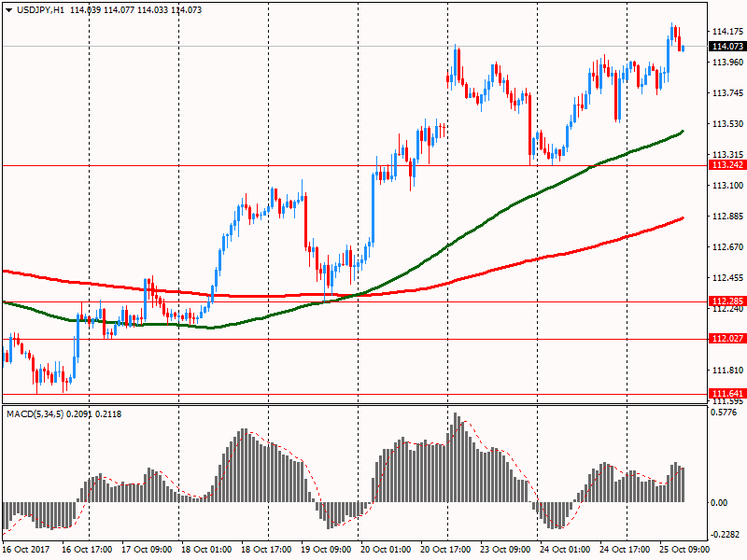Select the USDJPY,H1 chart title text

click(x=40, y=10)
